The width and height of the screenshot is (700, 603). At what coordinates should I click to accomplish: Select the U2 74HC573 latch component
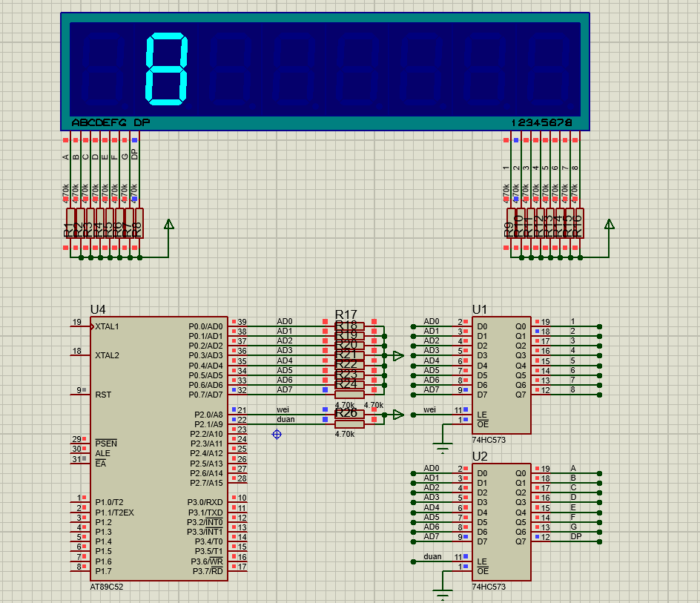click(501, 522)
